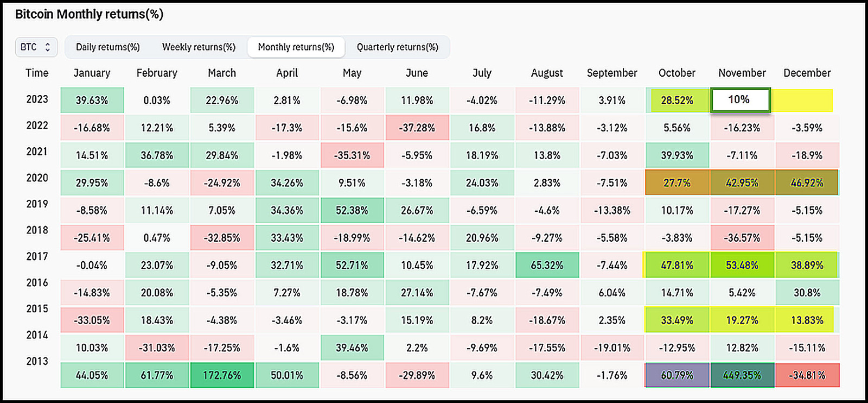
Task: Click the January column header
Action: [x=92, y=73]
